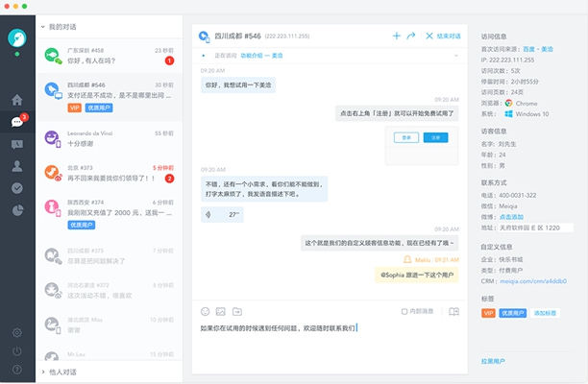
Task: Open the statistics pie chart icon
Action: 17,211
